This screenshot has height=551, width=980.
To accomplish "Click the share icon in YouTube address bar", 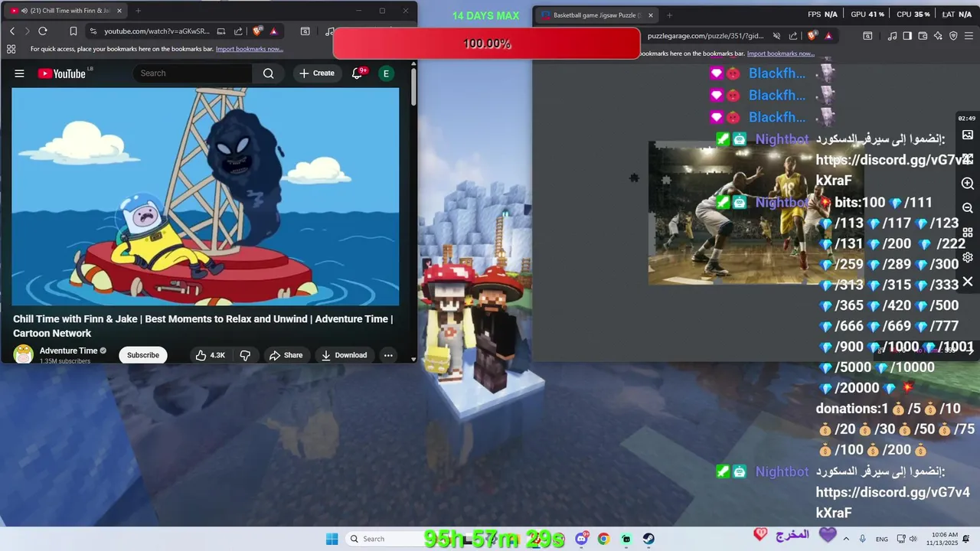I will (x=238, y=31).
